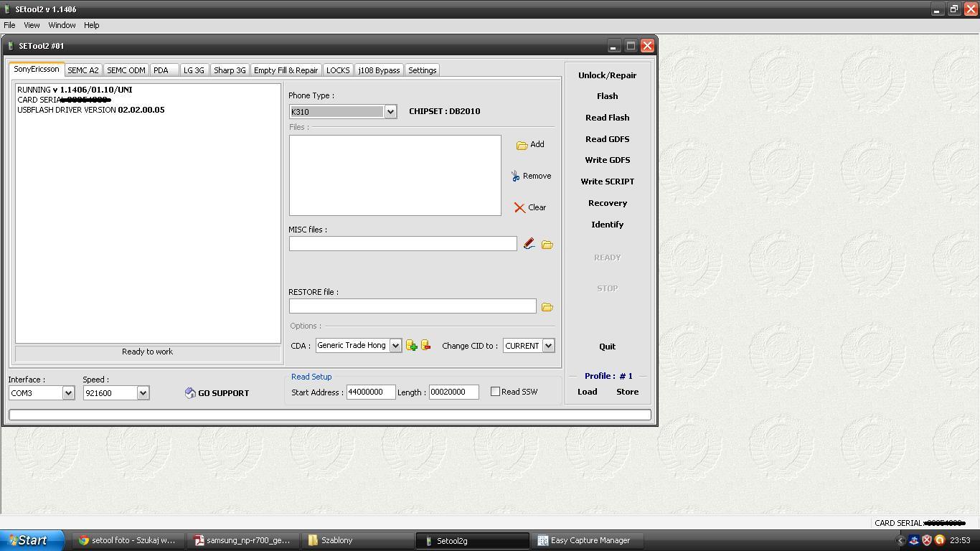Open Easy Capture Manager taskbar item
980x551 pixels.
coord(588,540)
